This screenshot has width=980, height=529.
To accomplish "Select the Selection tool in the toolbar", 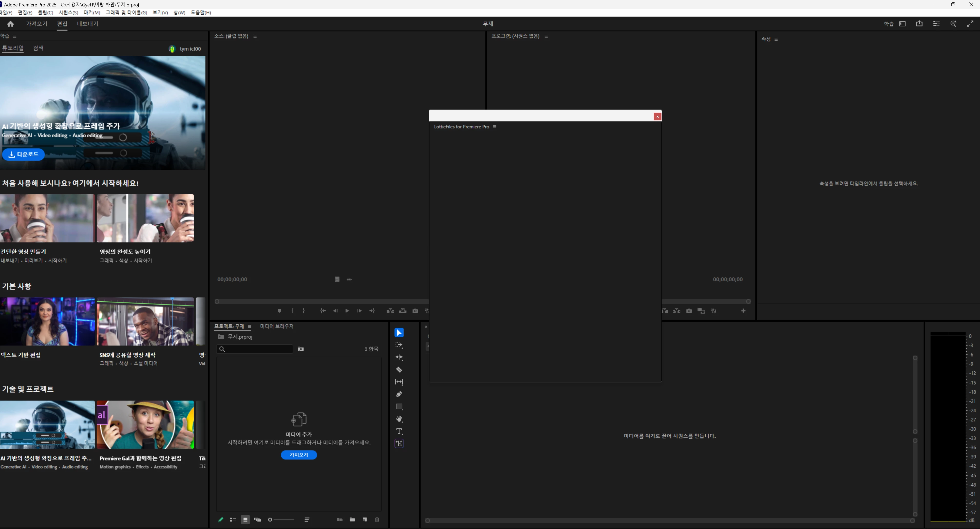I will (399, 333).
